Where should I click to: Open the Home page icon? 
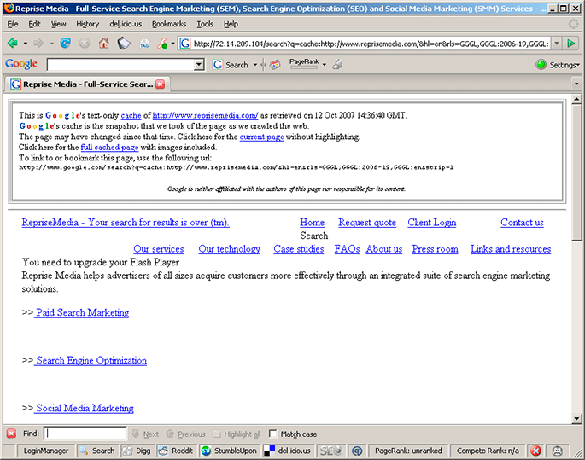pyautogui.click(x=104, y=43)
